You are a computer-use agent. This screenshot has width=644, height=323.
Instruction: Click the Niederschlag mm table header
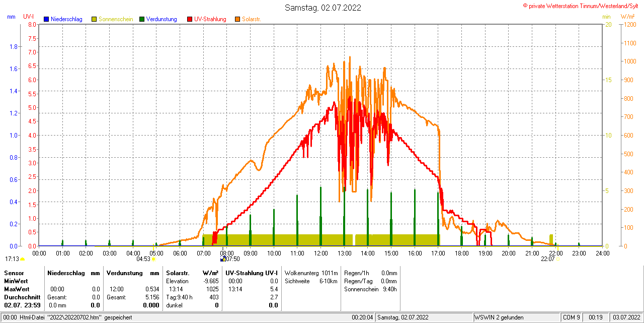(x=73, y=273)
